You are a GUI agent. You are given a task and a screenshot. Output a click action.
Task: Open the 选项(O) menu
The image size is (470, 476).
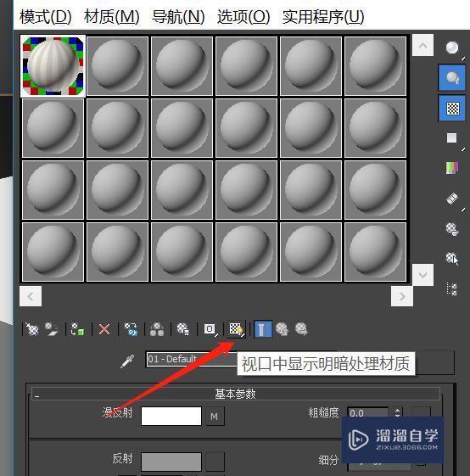click(x=243, y=17)
